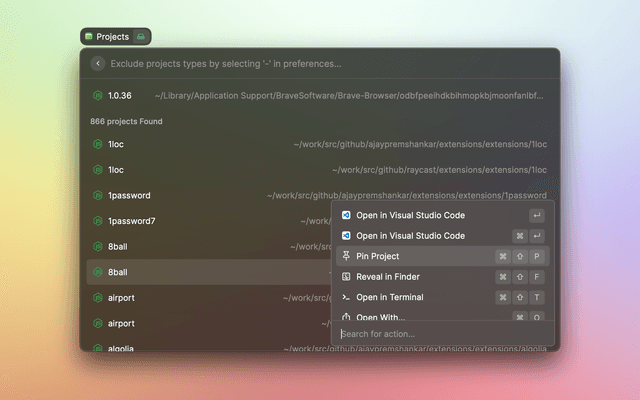Screen dimensions: 640x400
Task: Click the Finder icon beside Reveal in Finder
Action: (346, 277)
